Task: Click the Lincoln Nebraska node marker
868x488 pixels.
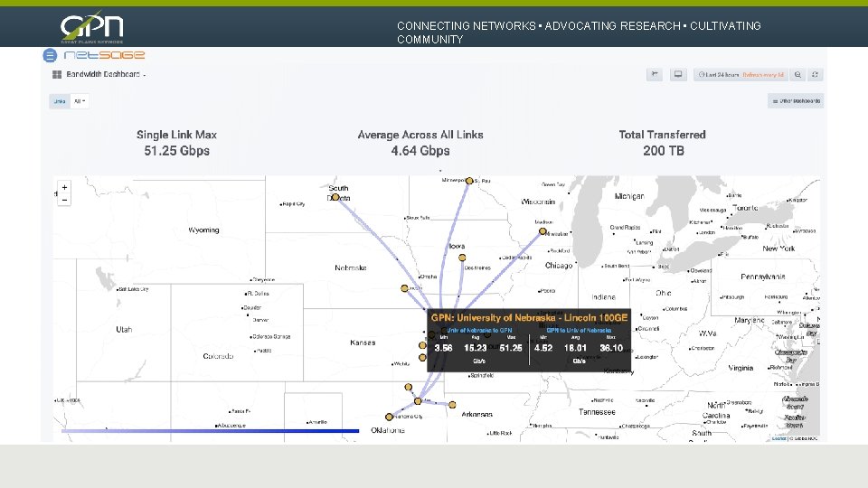Action: click(x=405, y=288)
